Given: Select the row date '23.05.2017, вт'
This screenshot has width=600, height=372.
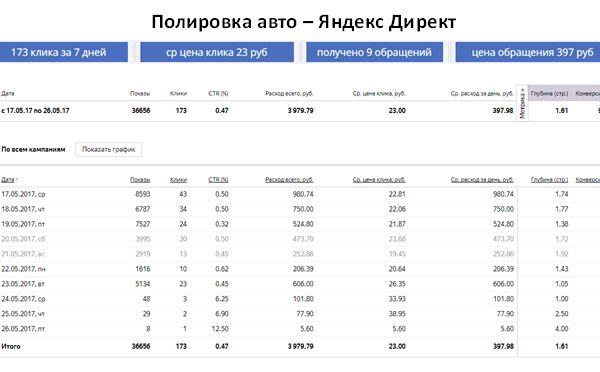Looking at the screenshot, I should click(x=23, y=284).
